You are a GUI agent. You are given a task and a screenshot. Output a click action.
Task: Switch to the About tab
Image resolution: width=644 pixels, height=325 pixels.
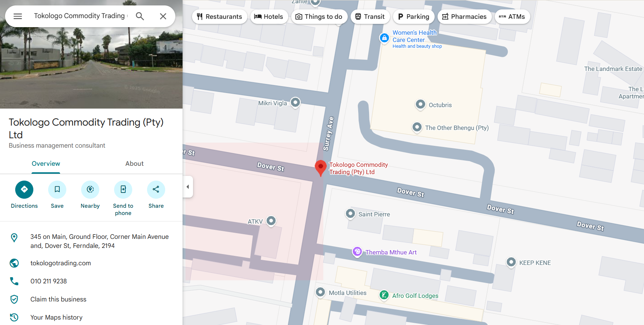134,164
